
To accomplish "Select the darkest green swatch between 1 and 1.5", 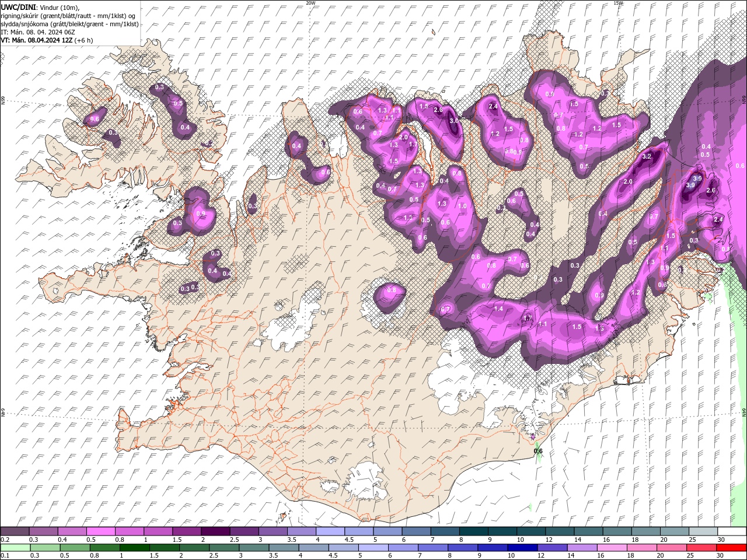I will [134, 548].
